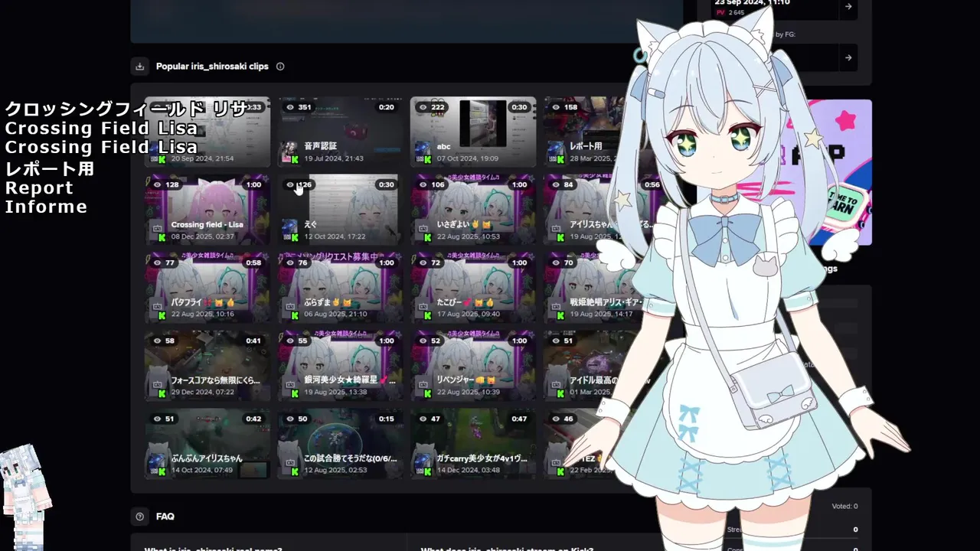Click the date 08 Dec 2025, 02:37
The height and width of the screenshot is (551, 980).
pos(202,237)
